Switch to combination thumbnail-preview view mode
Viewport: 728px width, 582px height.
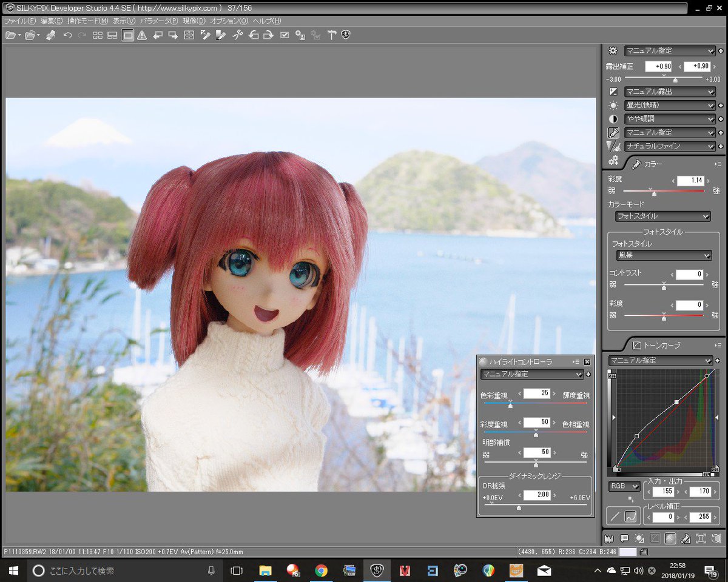click(112, 36)
